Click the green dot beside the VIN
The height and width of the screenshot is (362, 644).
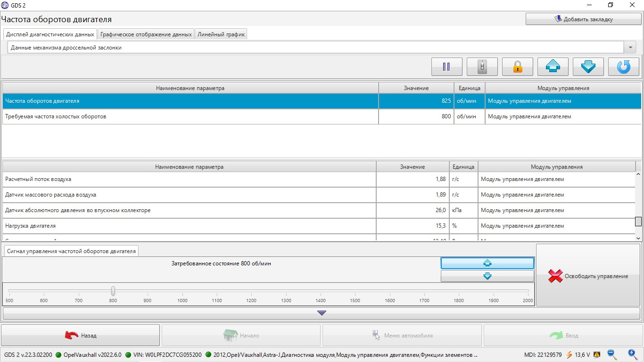[129, 354]
